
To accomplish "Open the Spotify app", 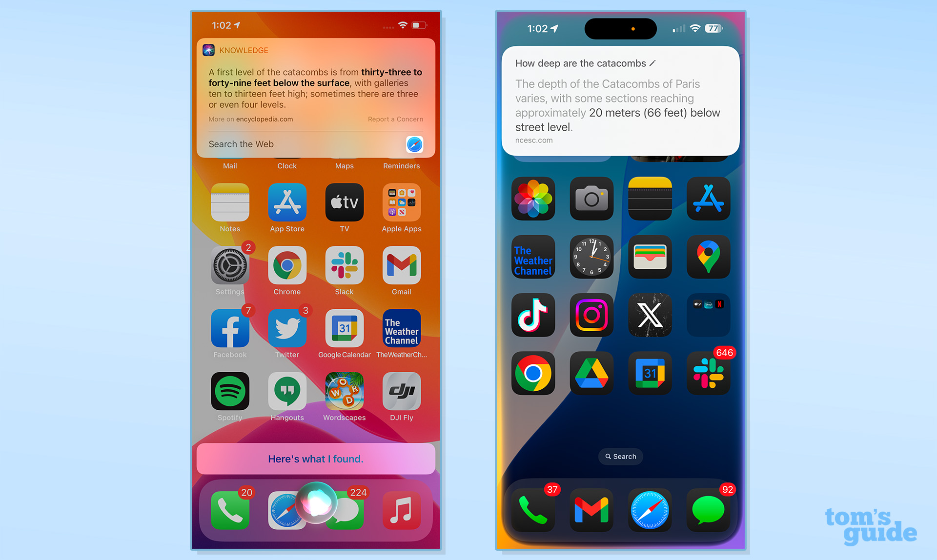I will [229, 393].
